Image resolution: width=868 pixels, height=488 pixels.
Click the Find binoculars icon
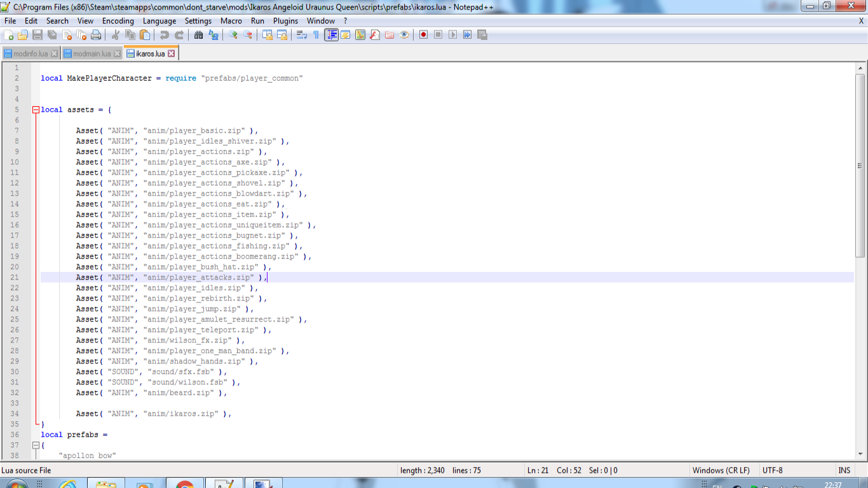click(x=199, y=35)
